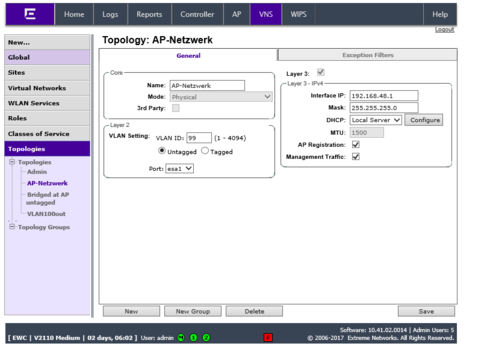The width and height of the screenshot is (490, 364).
Task: Select the VLAN100out topology
Action: (46, 214)
